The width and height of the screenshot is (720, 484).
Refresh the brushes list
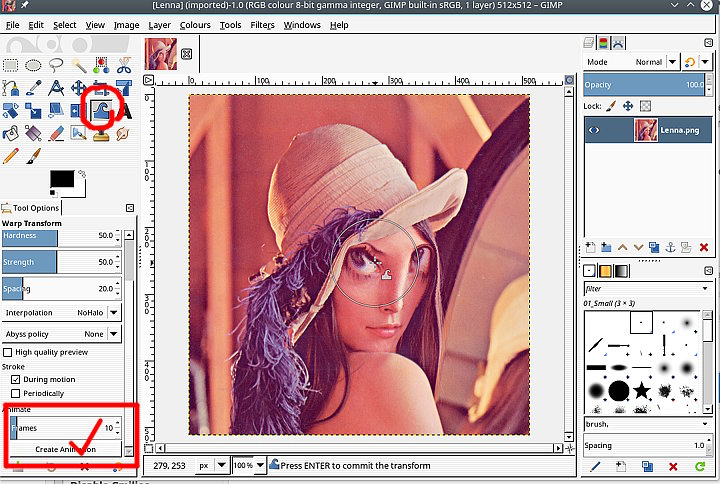[700, 467]
